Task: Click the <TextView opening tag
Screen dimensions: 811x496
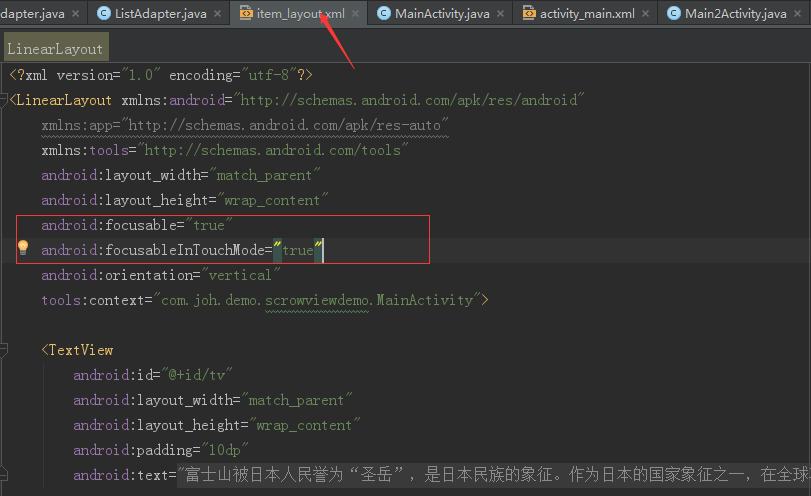Action: (78, 350)
